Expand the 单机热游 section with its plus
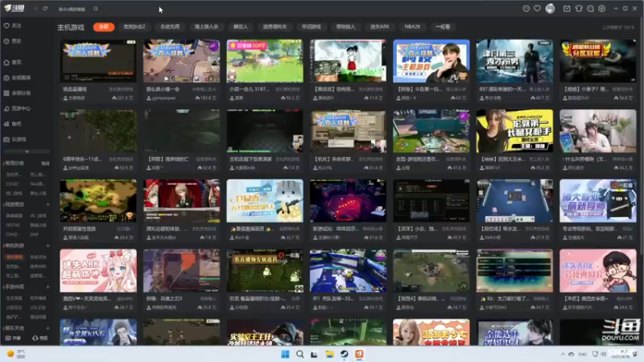 (47, 246)
